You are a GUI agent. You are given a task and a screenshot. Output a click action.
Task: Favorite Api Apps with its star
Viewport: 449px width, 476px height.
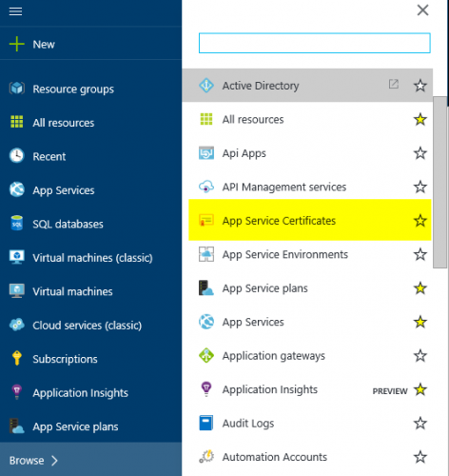tap(420, 153)
